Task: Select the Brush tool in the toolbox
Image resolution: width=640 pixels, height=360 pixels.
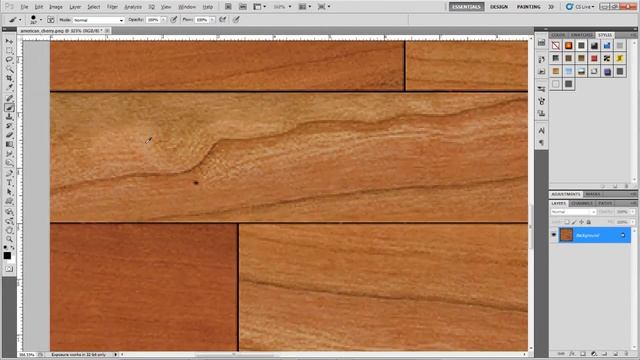Action: click(x=9, y=108)
